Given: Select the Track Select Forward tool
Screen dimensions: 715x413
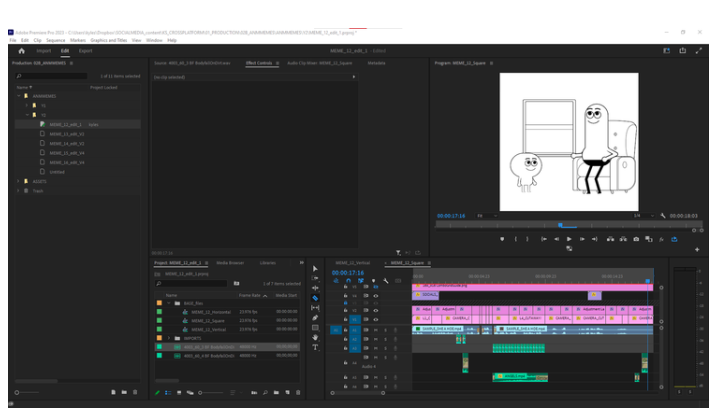Looking at the screenshot, I should click(315, 278).
